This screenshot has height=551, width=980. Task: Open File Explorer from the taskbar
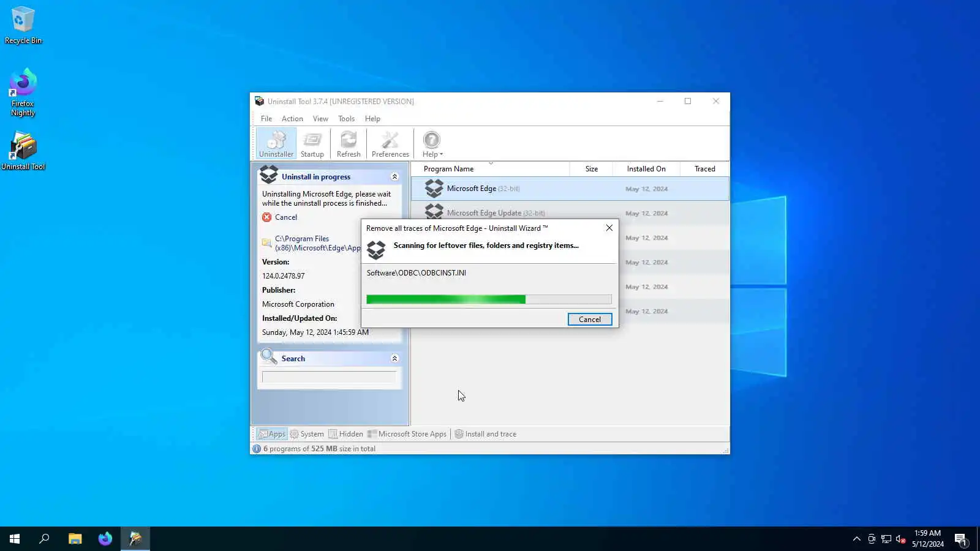pos(75,539)
